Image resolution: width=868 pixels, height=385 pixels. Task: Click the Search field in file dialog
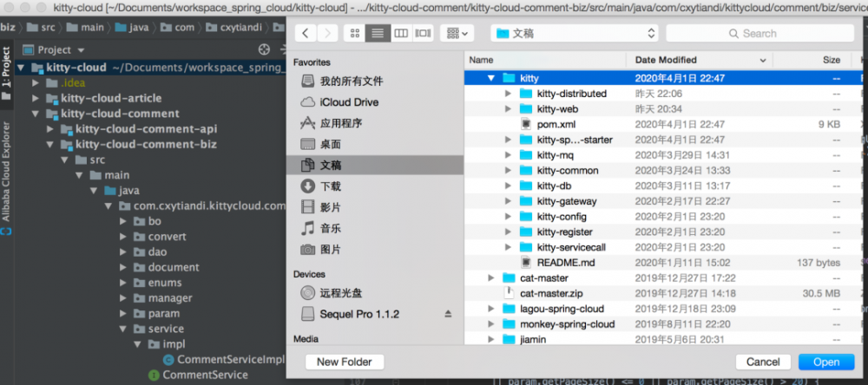tap(759, 33)
